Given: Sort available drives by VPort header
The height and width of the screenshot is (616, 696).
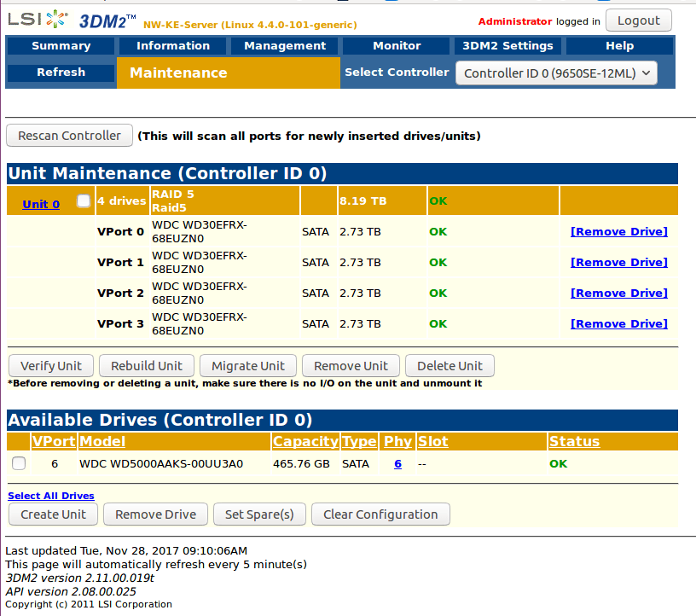Looking at the screenshot, I should pyautogui.click(x=54, y=441).
